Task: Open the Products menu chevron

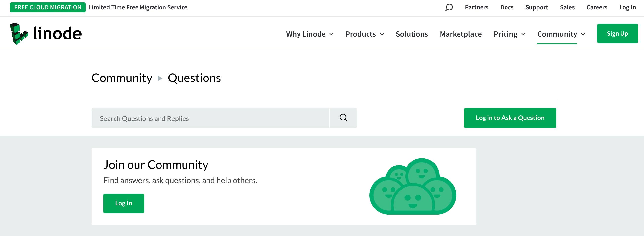Action: pyautogui.click(x=382, y=34)
